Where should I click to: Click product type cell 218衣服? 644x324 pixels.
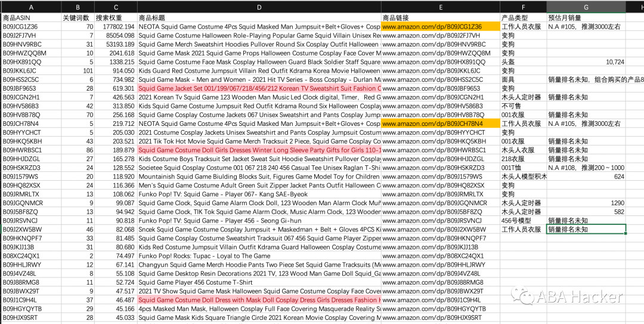(x=524, y=159)
